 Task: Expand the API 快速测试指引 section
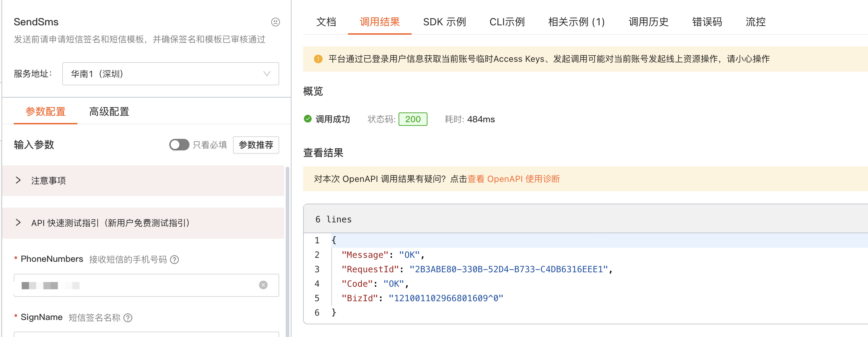click(143, 223)
